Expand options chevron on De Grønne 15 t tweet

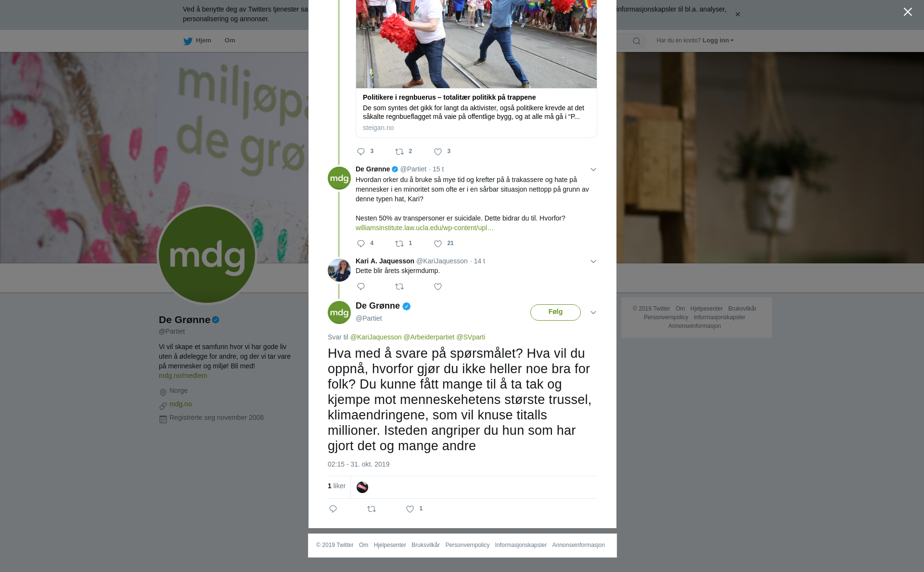pos(593,169)
